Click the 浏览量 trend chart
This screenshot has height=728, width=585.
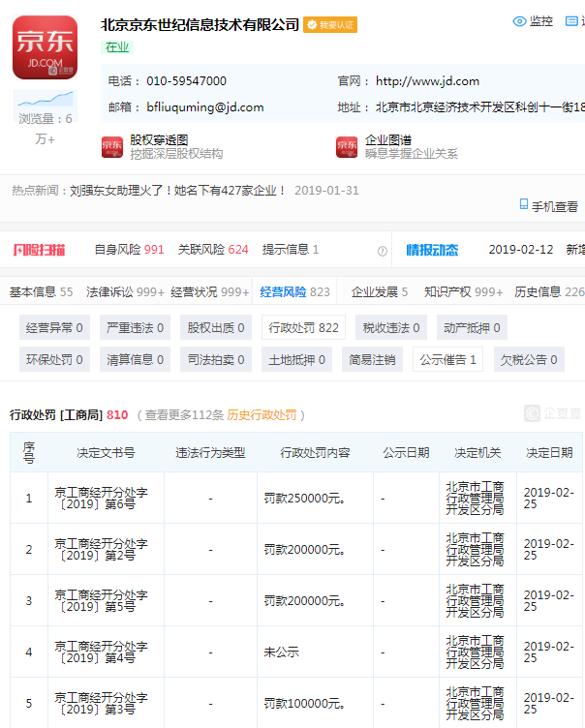coord(45,100)
